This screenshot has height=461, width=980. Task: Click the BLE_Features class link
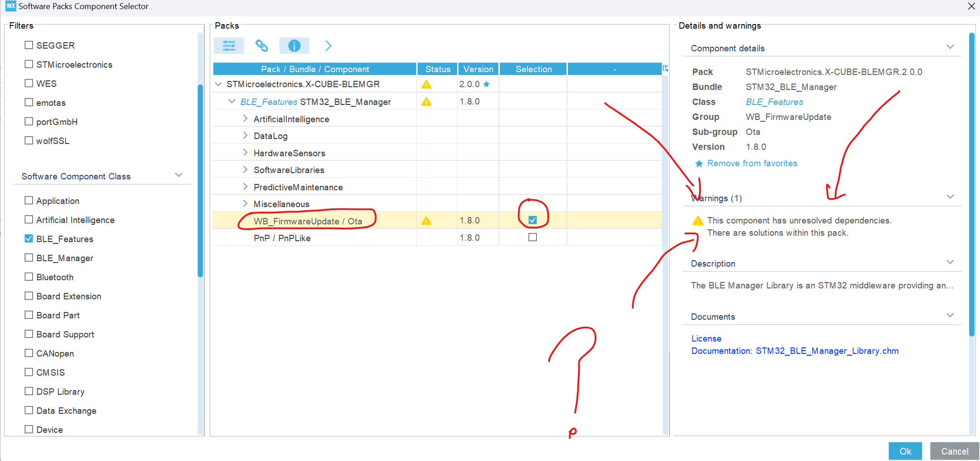click(x=774, y=102)
